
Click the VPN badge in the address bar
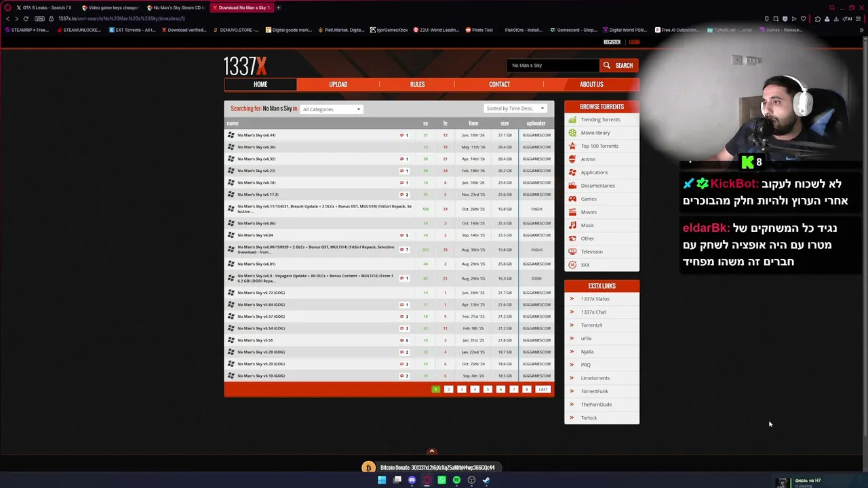(x=39, y=18)
